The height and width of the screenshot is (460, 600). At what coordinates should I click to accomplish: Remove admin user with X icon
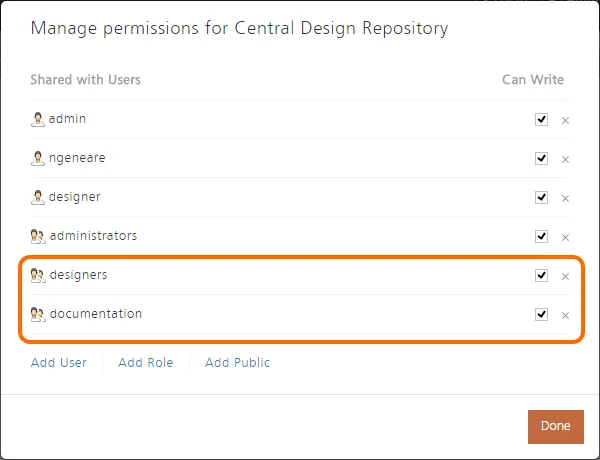(x=565, y=121)
